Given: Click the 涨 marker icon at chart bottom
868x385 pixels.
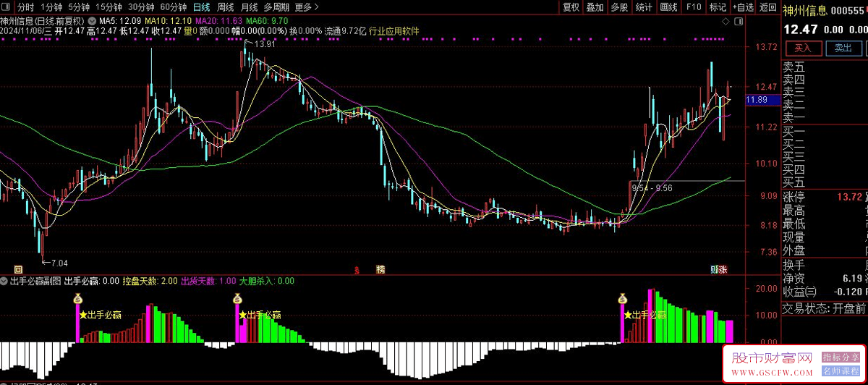Looking at the screenshot, I should click(723, 270).
